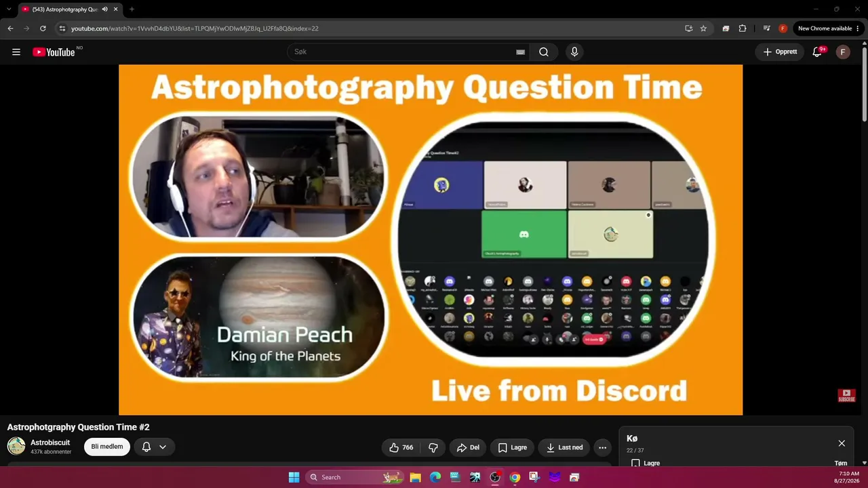Click the Opprett create button
This screenshot has width=868, height=488.
coord(780,52)
